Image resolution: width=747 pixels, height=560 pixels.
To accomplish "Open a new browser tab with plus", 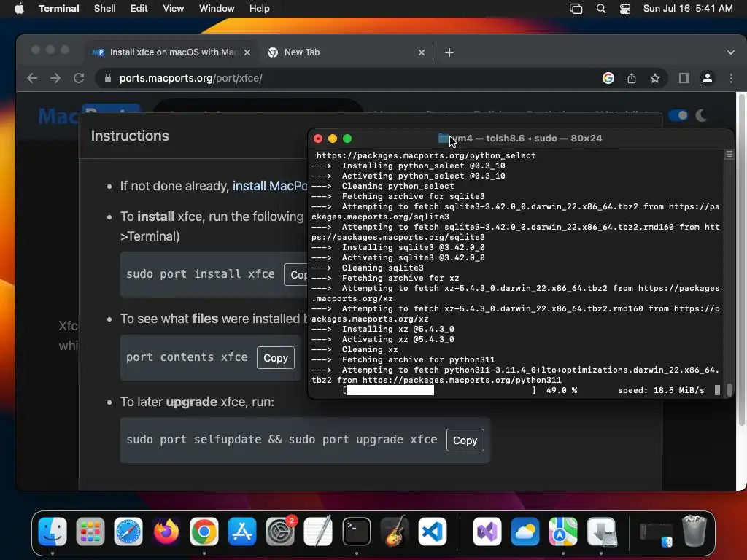I will (449, 52).
